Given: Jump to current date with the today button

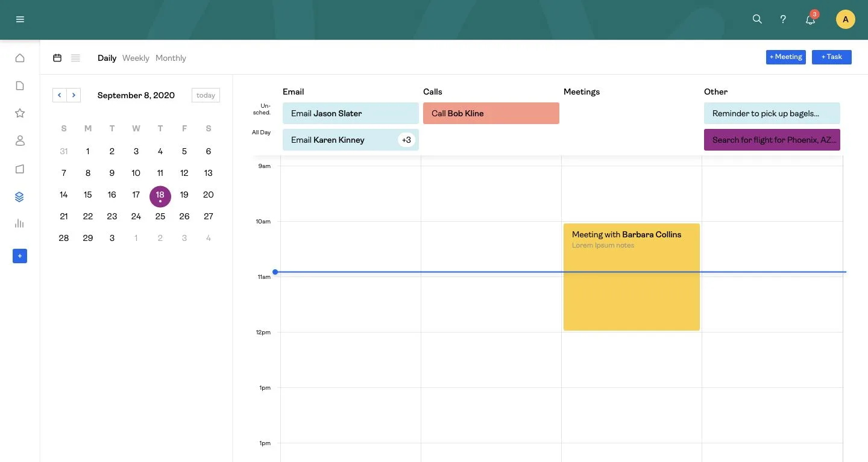Looking at the screenshot, I should [x=206, y=95].
